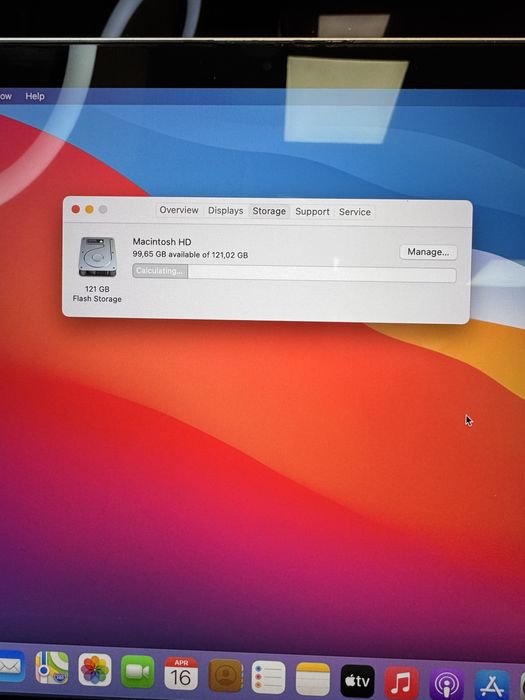The width and height of the screenshot is (525, 700).
Task: Click the Manage... button
Action: point(428,252)
